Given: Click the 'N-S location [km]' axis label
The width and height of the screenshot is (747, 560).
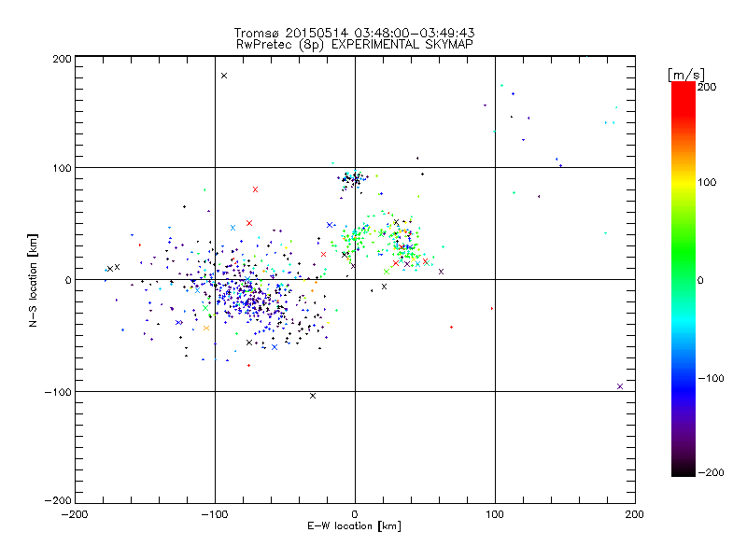Looking at the screenshot, I should click(33, 280).
